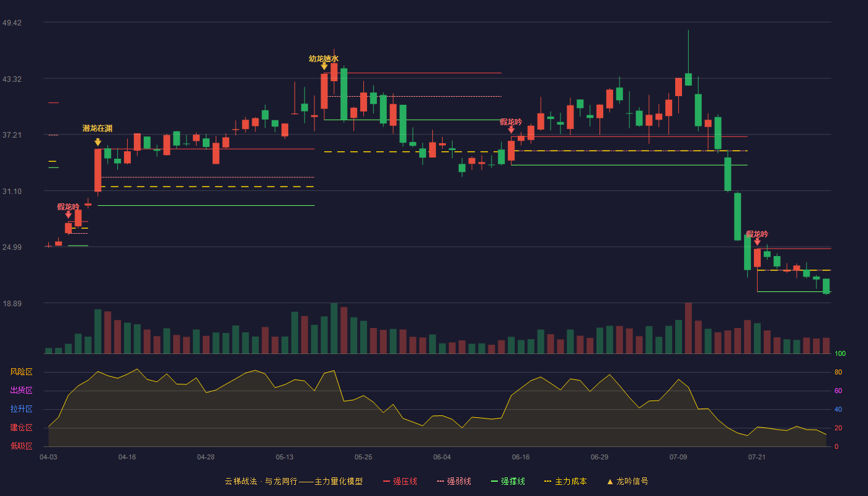The image size is (868, 496).
Task: Toggle the 强撑线 legend series
Action: 508,481
